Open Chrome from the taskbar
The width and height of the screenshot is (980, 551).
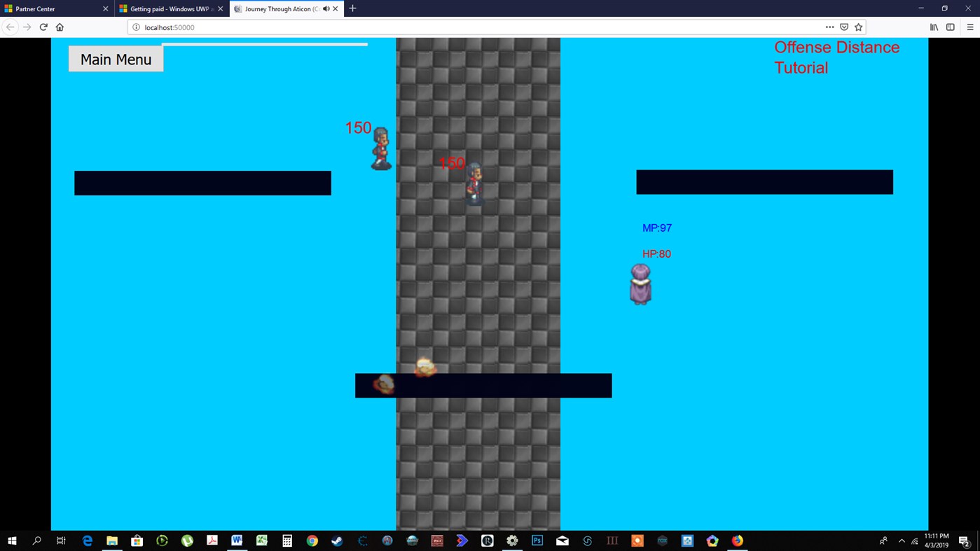[x=312, y=540]
